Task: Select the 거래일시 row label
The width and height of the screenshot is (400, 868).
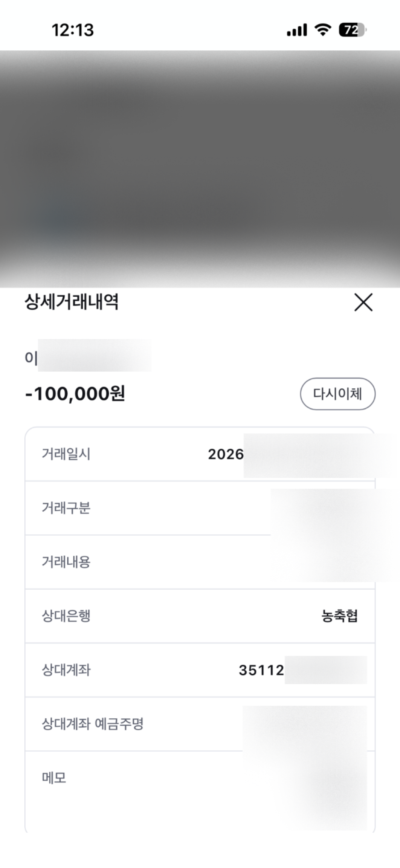Action: (66, 454)
